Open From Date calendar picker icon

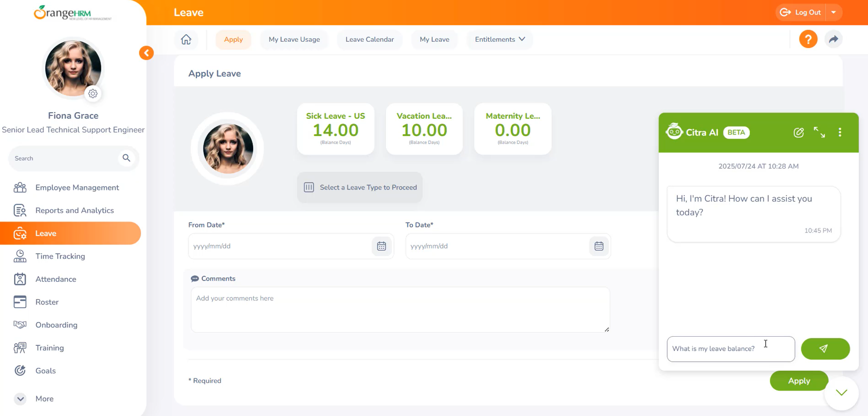381,246
